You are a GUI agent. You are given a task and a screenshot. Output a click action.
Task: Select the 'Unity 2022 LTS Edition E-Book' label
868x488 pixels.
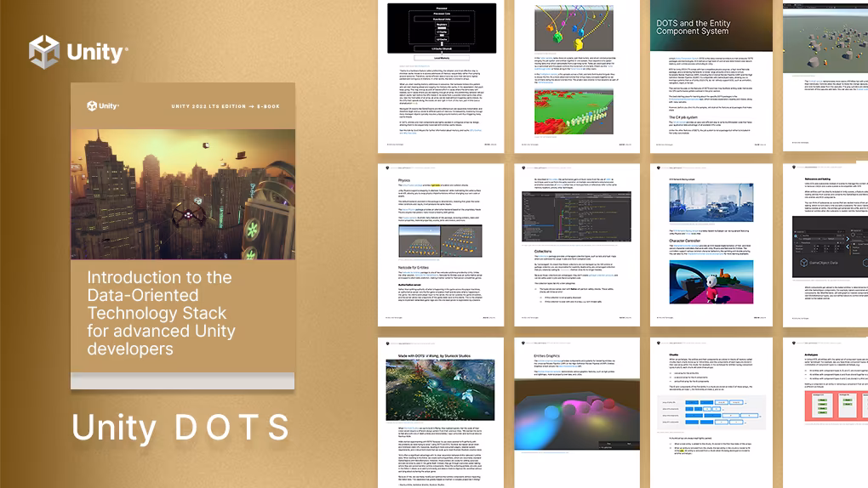click(226, 106)
